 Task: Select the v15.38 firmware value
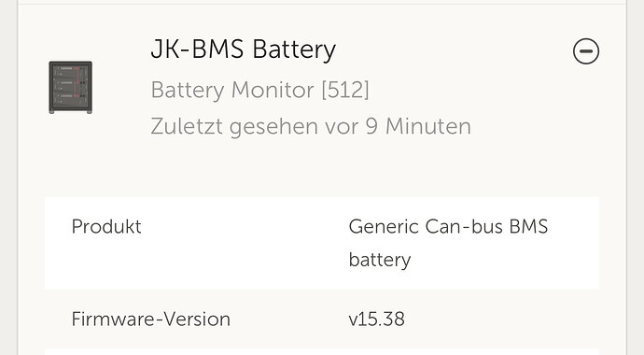376,319
